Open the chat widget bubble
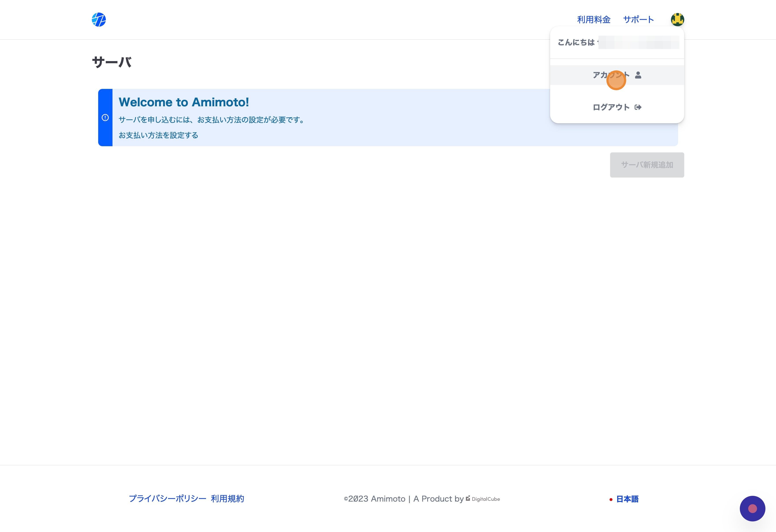Viewport: 776px width, 532px height. coord(752,509)
